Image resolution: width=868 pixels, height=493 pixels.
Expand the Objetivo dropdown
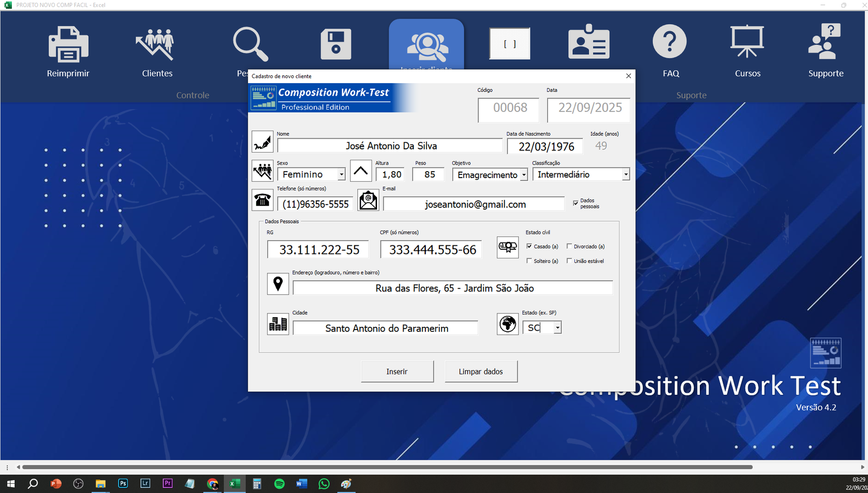pos(524,175)
